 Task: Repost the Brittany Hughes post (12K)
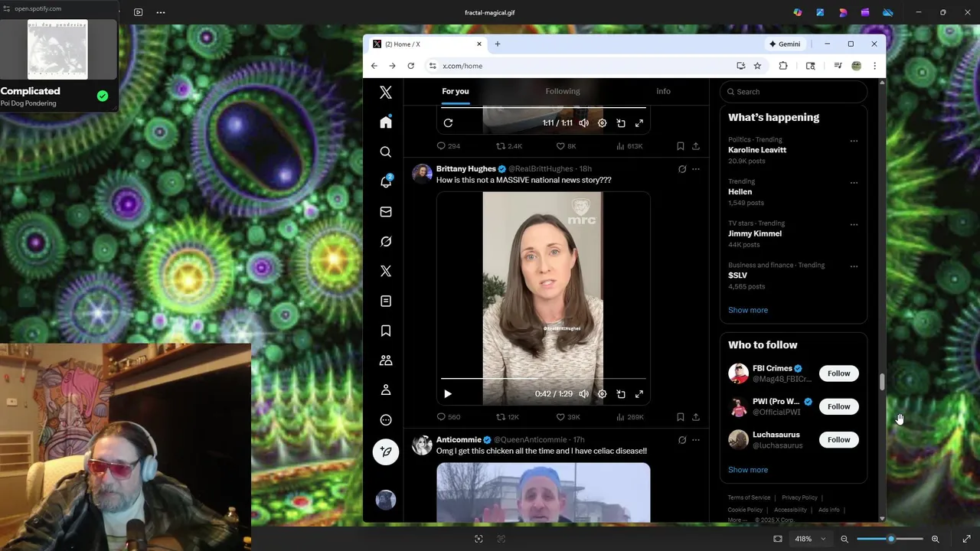click(507, 417)
